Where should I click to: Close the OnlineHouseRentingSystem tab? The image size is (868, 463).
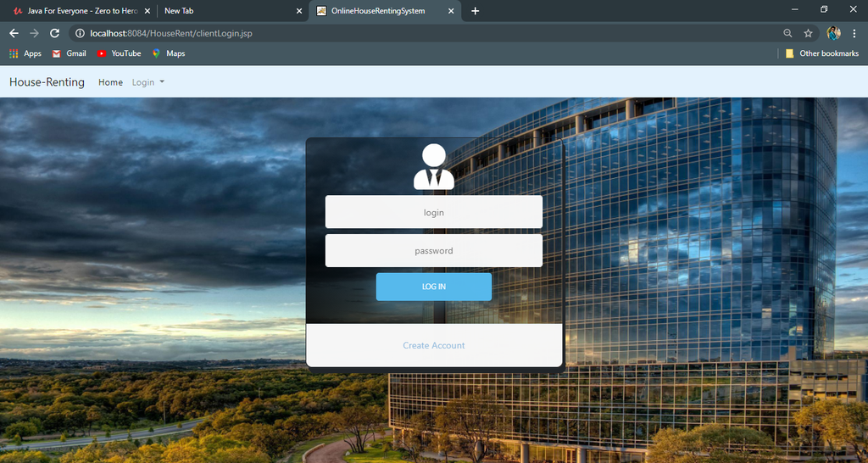click(451, 11)
